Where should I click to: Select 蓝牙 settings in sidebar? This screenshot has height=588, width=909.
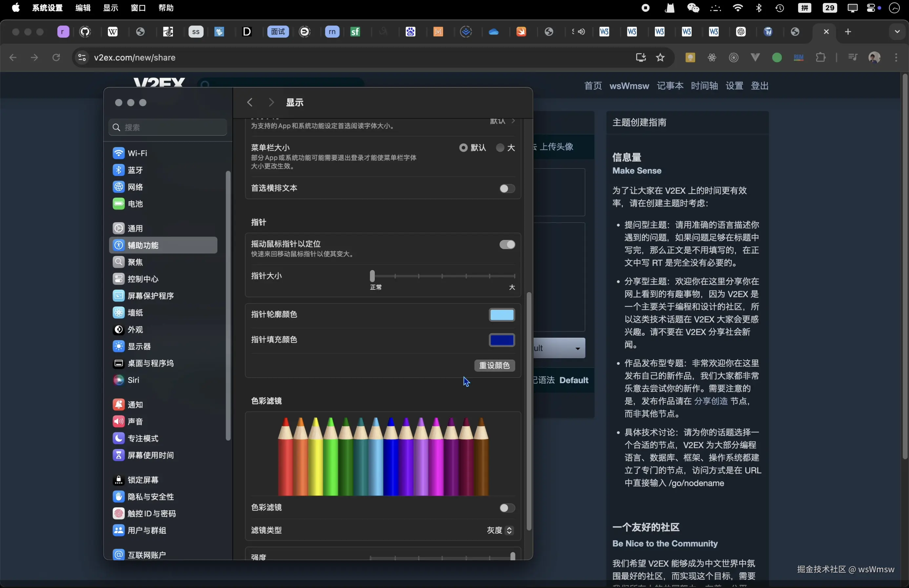tap(136, 170)
